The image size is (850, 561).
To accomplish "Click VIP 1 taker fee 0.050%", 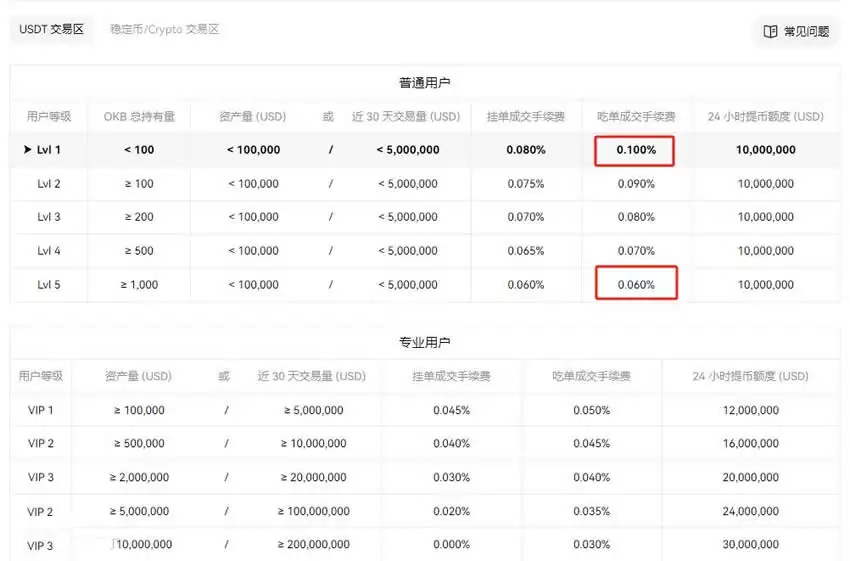I will (x=591, y=410).
